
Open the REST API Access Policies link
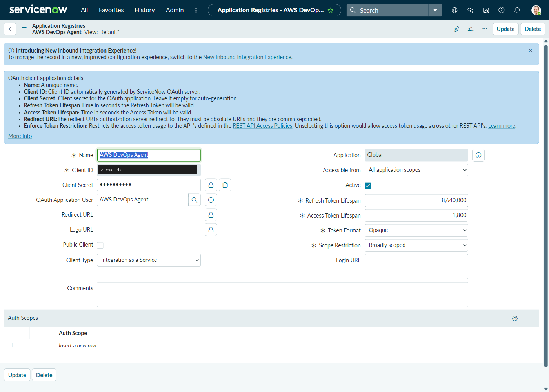(262, 126)
